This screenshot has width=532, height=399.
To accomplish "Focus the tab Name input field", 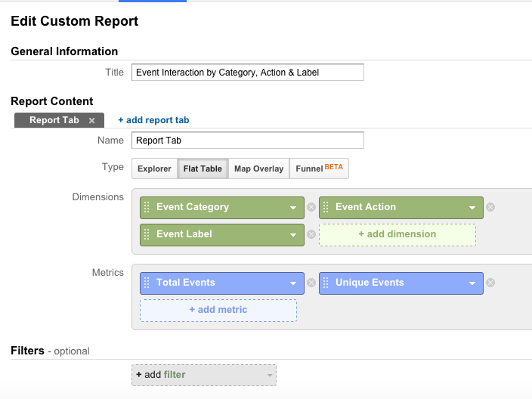I will (x=248, y=140).
